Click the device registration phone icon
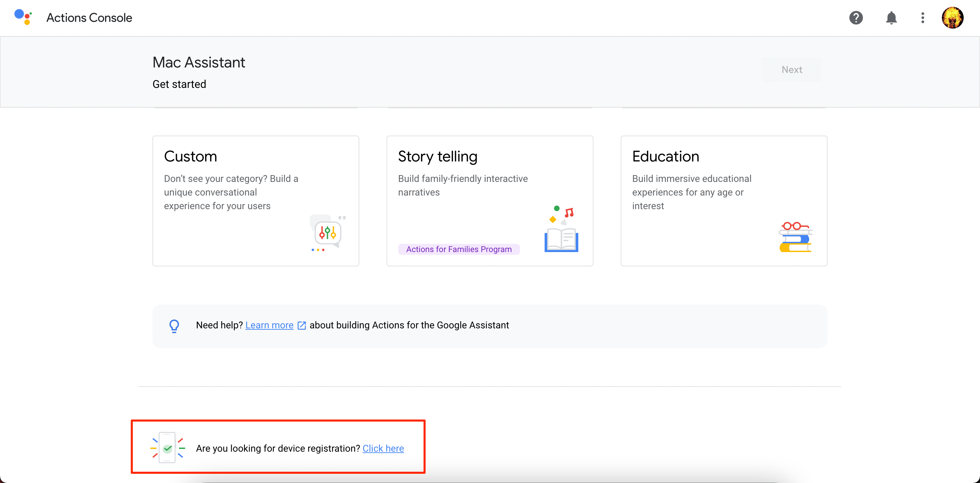980x483 pixels. pos(167,448)
